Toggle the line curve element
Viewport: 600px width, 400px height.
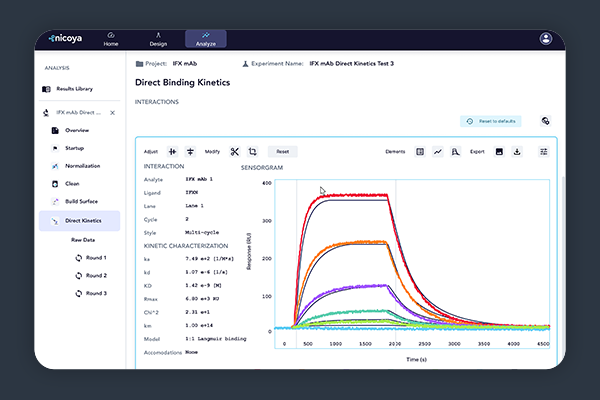coord(437,152)
